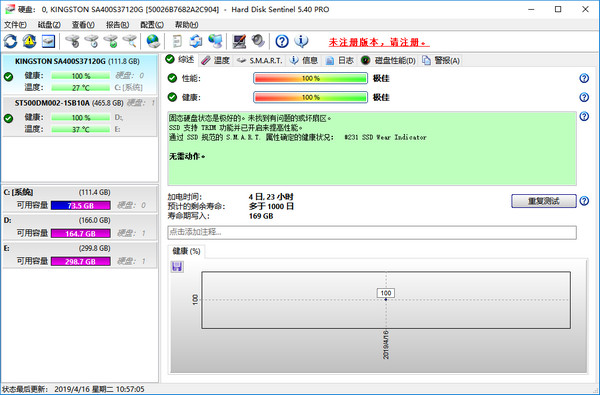
Task: Click the 点击添加注释 comment field
Action: pyautogui.click(x=372, y=232)
